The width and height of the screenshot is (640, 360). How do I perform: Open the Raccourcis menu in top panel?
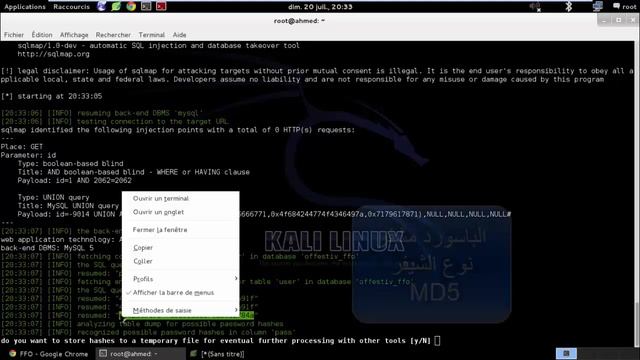(71, 7)
